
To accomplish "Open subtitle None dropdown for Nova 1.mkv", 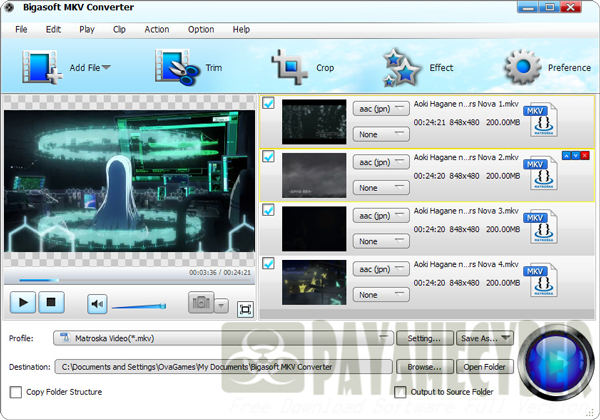I will [381, 134].
